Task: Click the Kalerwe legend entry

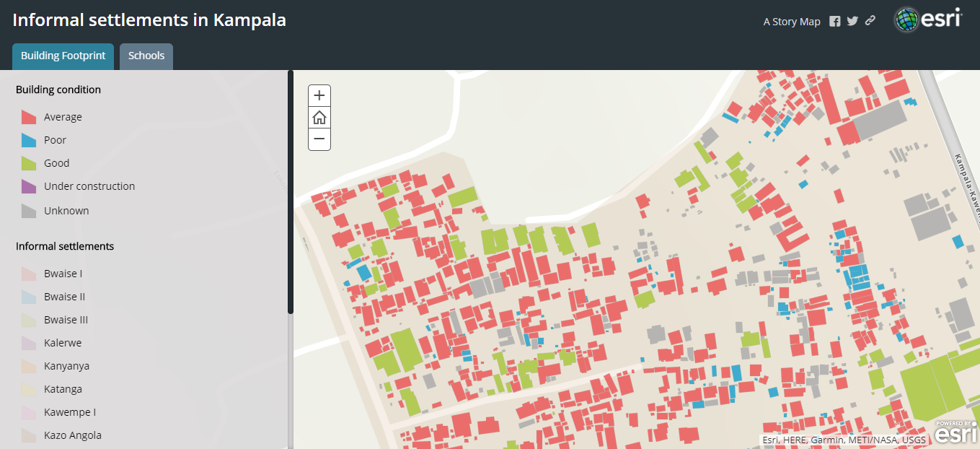Action: (62, 343)
